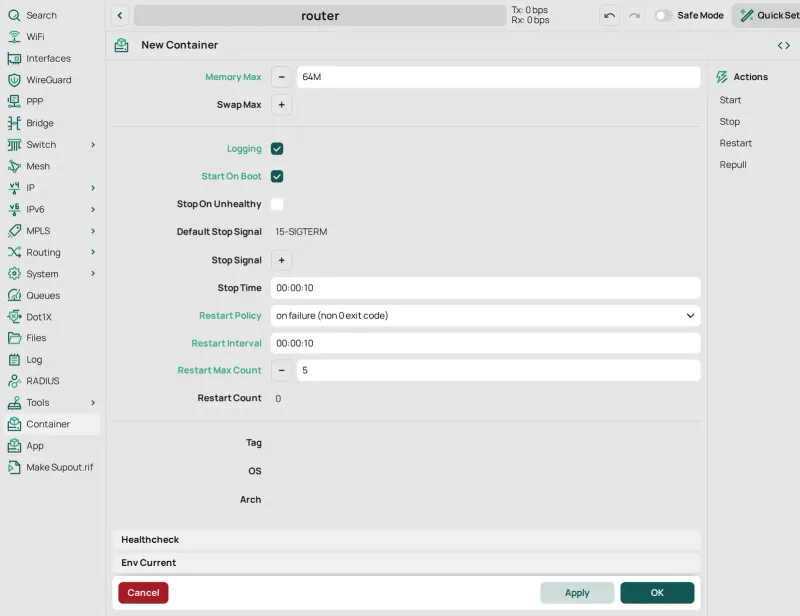Open the Files folder icon
This screenshot has width=800, height=616.
pos(14,338)
